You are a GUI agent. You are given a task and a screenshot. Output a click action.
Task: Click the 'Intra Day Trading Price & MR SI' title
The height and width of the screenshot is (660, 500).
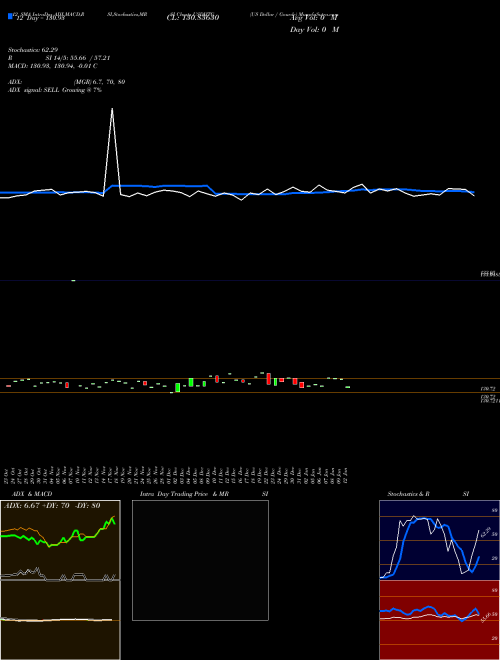[204, 494]
